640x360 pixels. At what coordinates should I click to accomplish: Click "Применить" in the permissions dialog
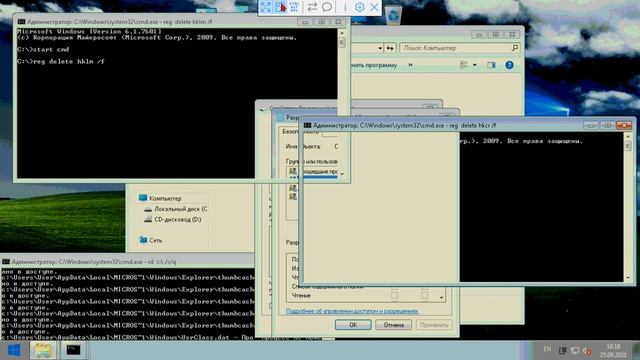click(434, 325)
